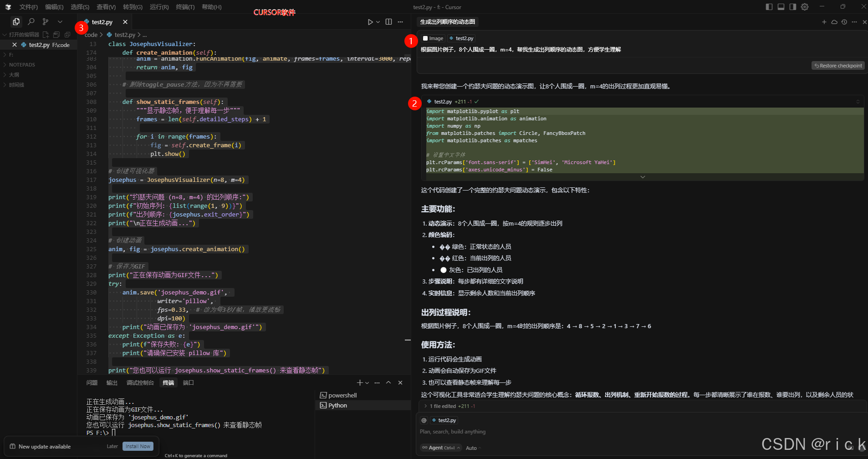Click the Install Now update button
868x459 pixels.
click(138, 446)
